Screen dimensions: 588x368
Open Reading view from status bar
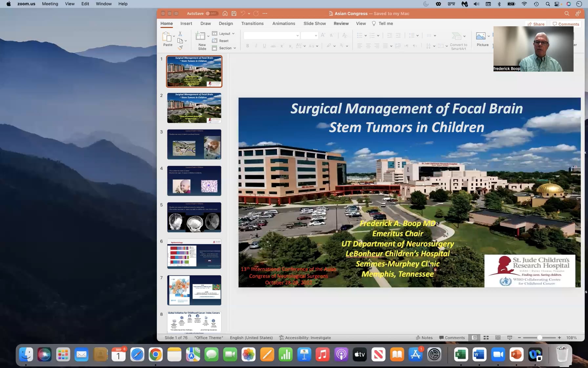pos(498,337)
